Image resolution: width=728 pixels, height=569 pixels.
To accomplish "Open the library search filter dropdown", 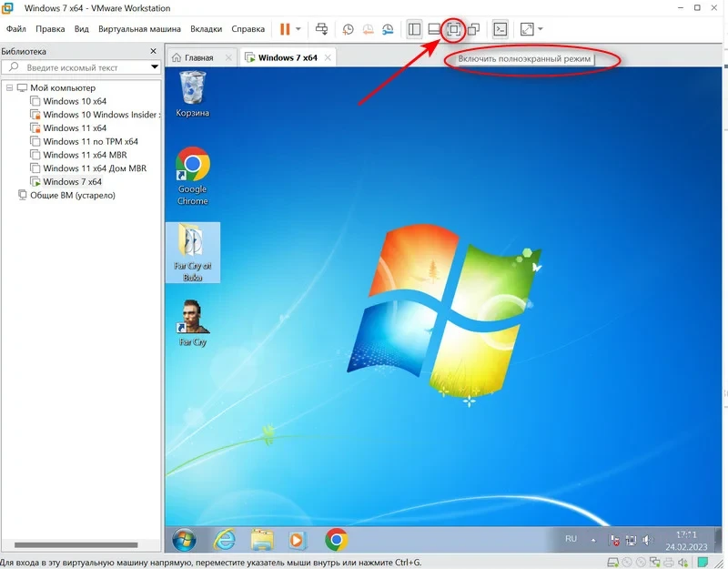I will (x=154, y=67).
